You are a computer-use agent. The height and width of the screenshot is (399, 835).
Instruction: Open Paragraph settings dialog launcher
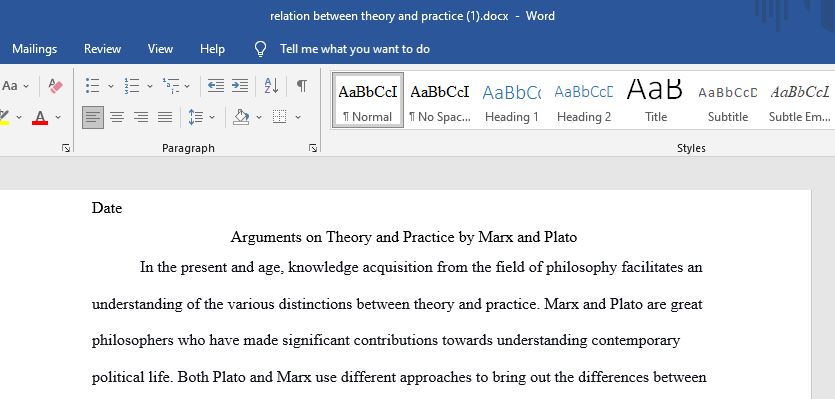point(313,148)
